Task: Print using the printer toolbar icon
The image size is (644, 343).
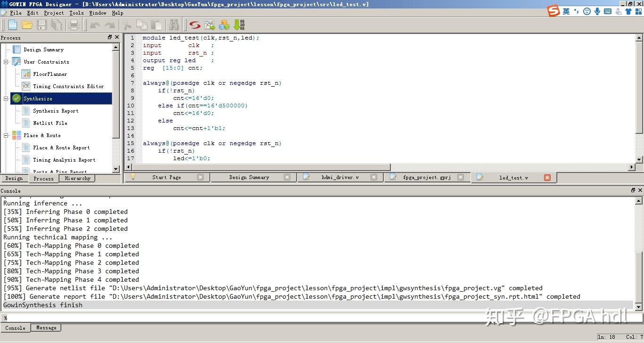Action: tap(74, 24)
